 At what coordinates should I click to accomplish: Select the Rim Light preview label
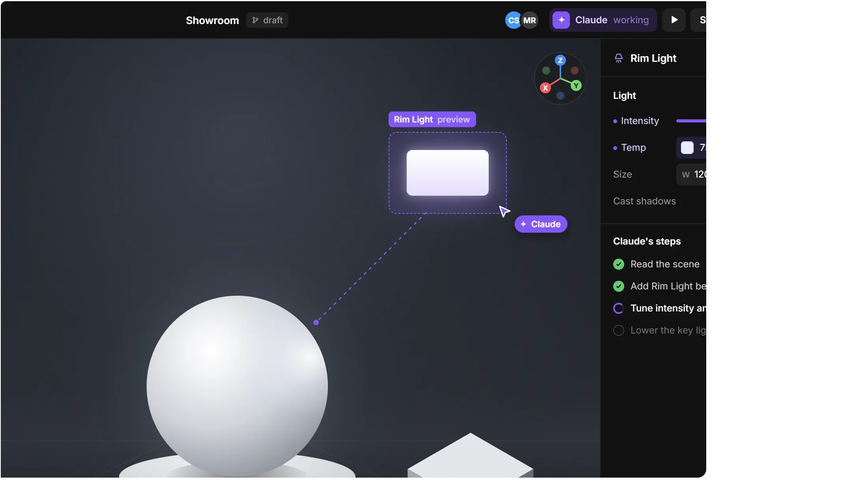click(x=432, y=119)
